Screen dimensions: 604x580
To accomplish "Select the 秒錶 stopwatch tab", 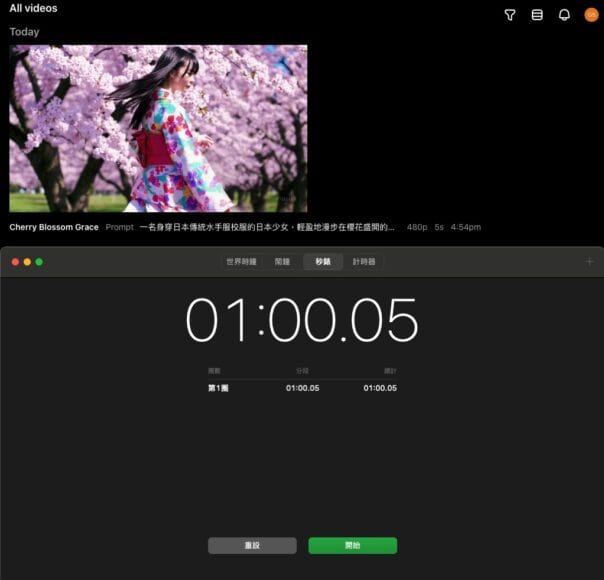I will (x=322, y=262).
